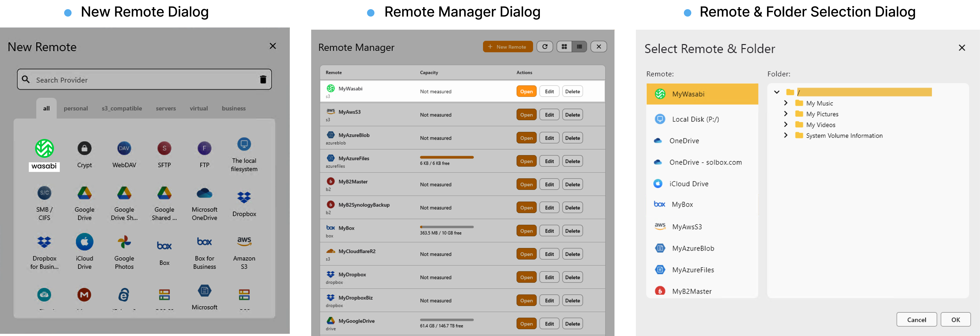Clear the search field using the trash icon
980x336 pixels.
click(263, 79)
